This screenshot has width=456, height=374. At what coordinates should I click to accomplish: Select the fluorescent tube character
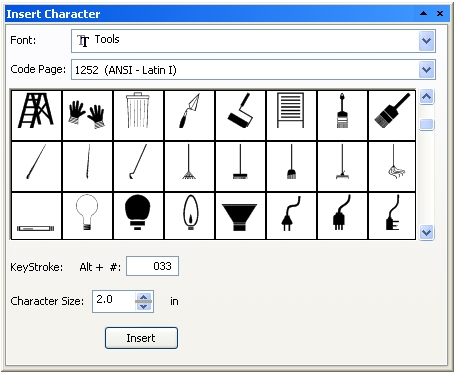[36, 216]
